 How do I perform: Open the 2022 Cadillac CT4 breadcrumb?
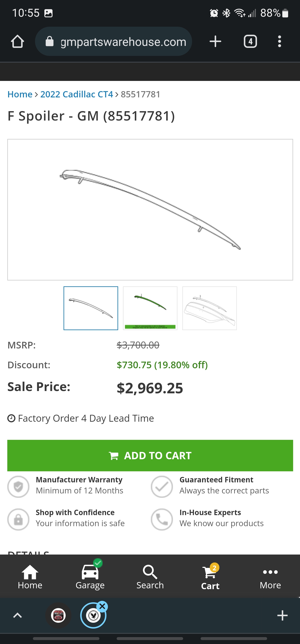coord(77,94)
